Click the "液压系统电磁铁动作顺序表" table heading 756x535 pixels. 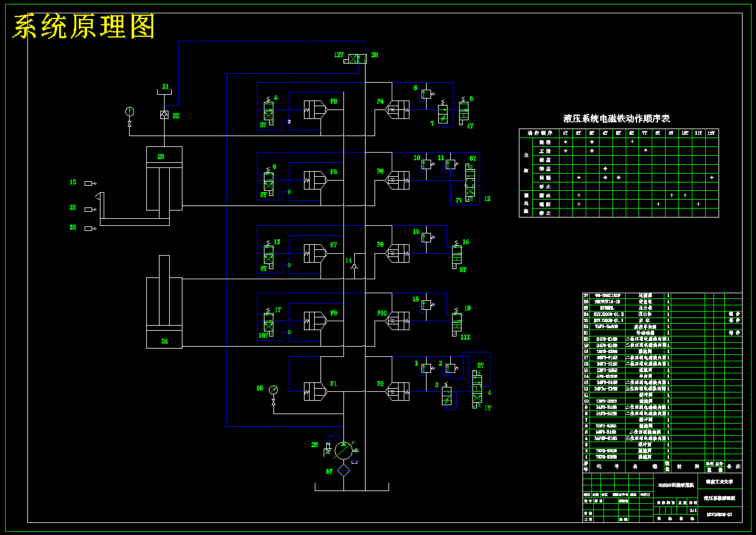tap(617, 119)
